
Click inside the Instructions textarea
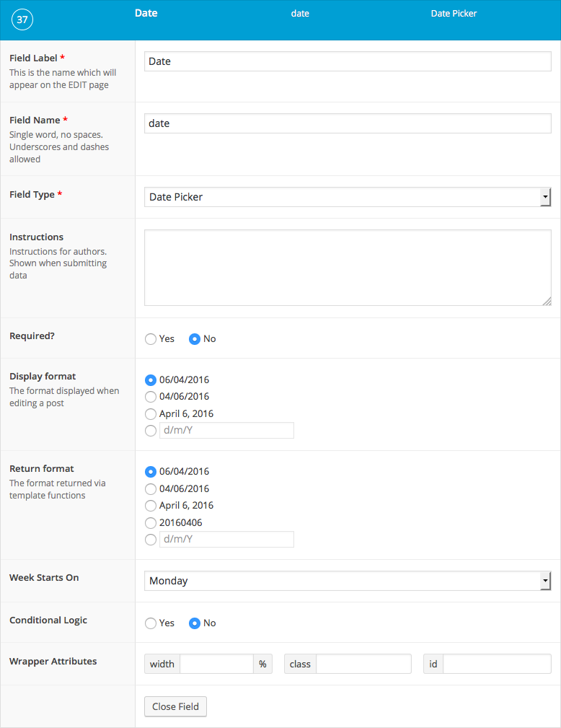pos(348,268)
